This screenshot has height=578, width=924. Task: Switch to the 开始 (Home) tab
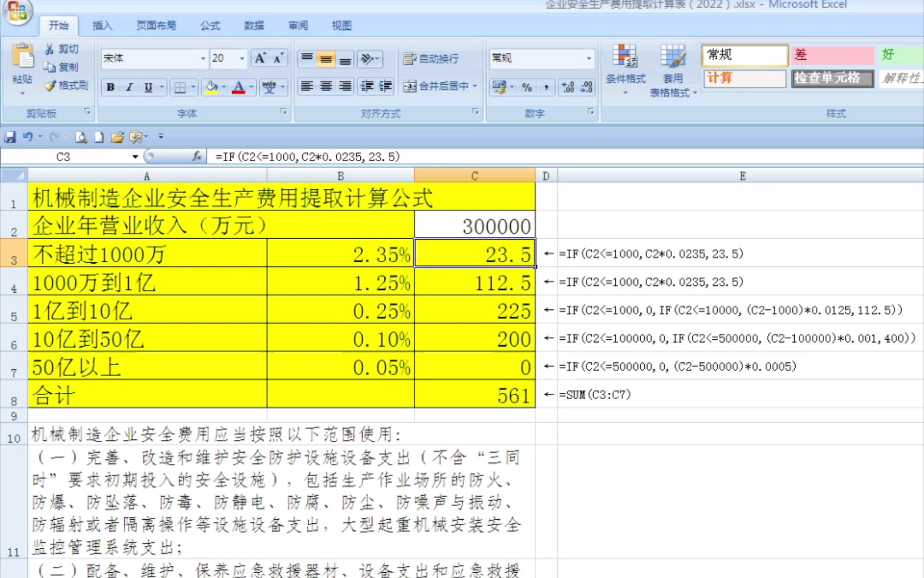click(x=58, y=25)
